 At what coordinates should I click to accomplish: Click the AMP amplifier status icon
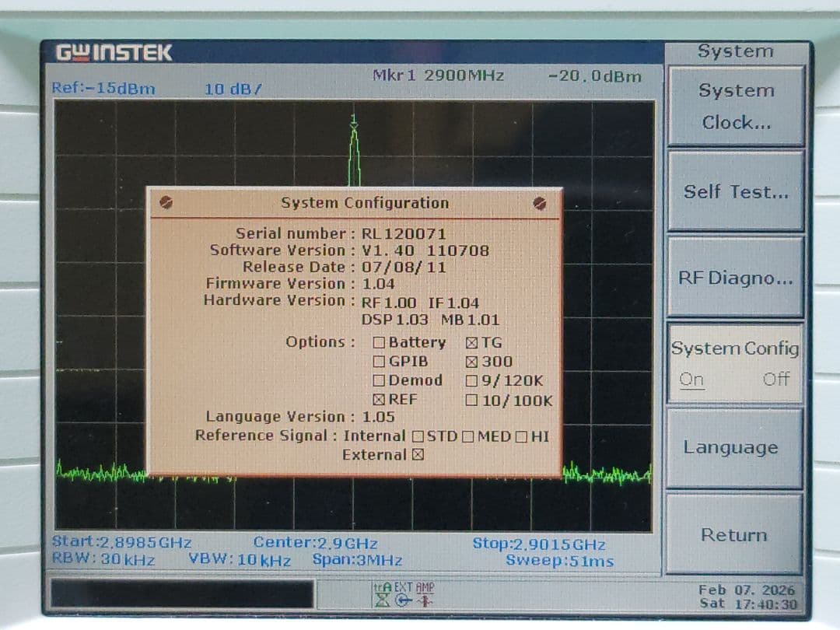[425, 600]
